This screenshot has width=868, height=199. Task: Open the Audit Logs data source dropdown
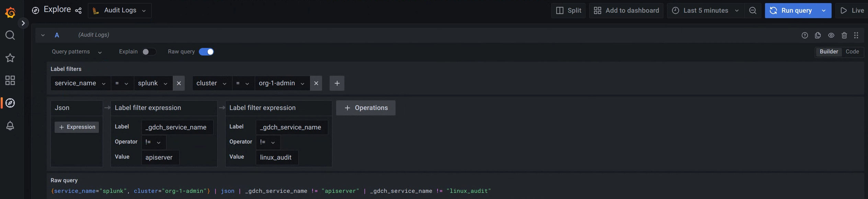[x=120, y=11]
